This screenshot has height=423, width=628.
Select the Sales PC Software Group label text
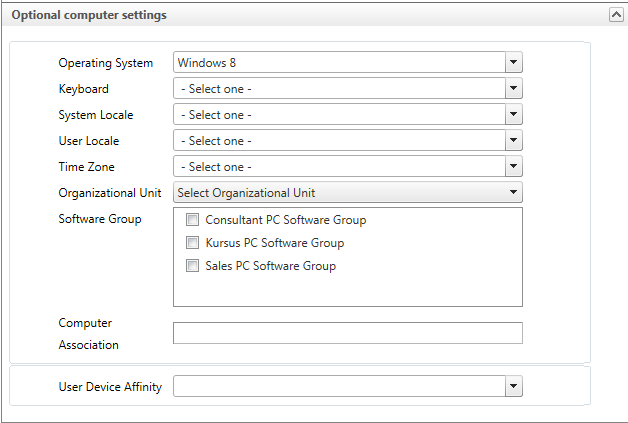coord(270,266)
